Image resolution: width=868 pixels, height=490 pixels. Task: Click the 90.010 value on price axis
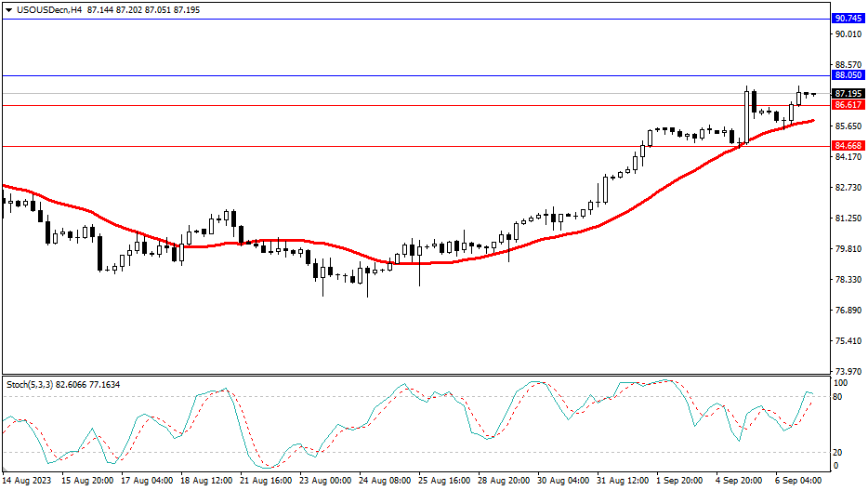(848, 34)
